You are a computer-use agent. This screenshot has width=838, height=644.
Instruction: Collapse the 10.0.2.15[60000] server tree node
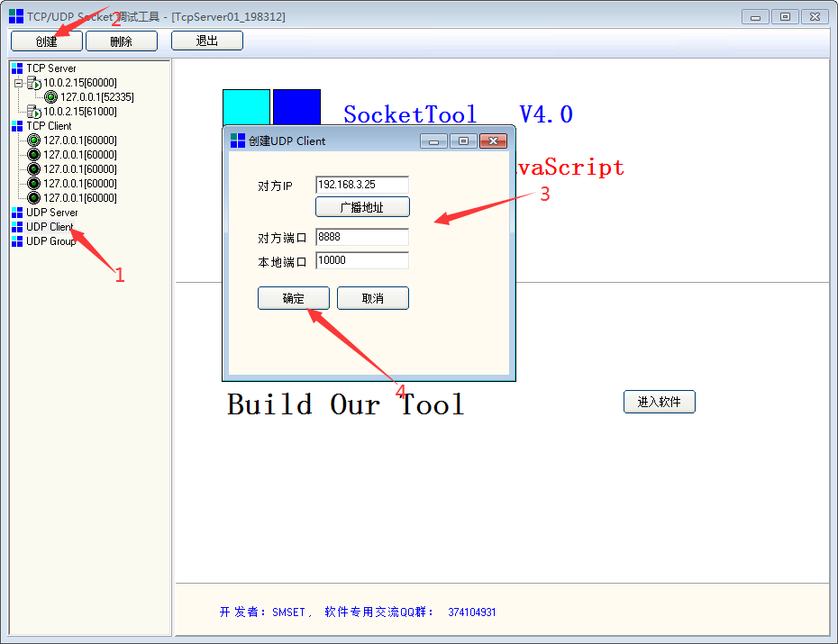[18, 83]
